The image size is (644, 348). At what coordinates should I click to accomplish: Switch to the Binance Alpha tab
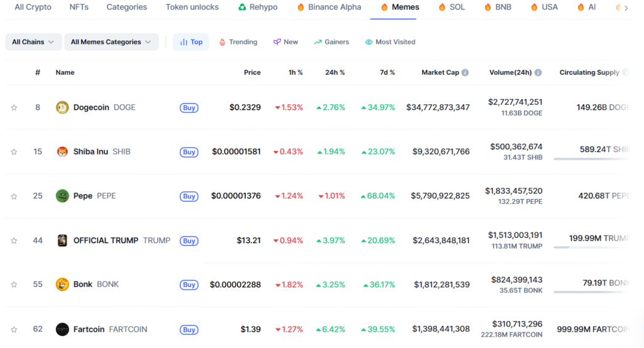(330, 7)
